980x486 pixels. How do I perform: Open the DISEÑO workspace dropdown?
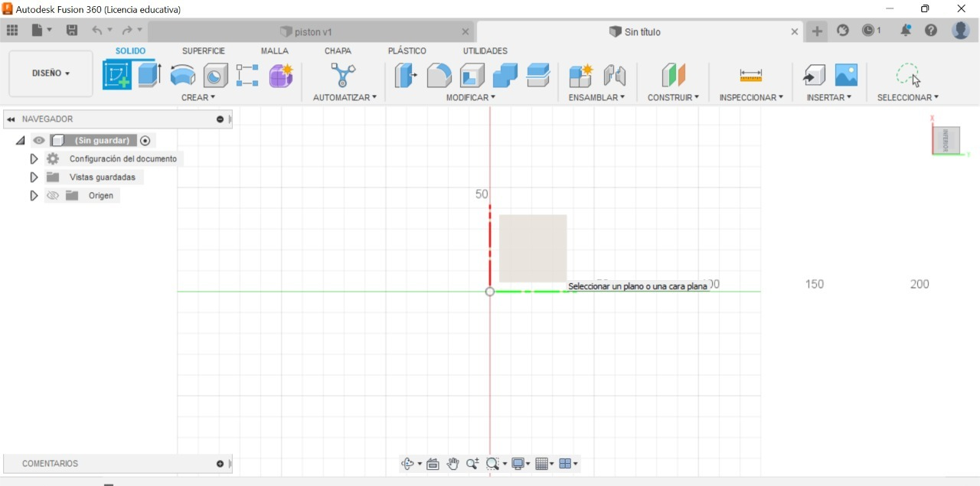(x=51, y=73)
